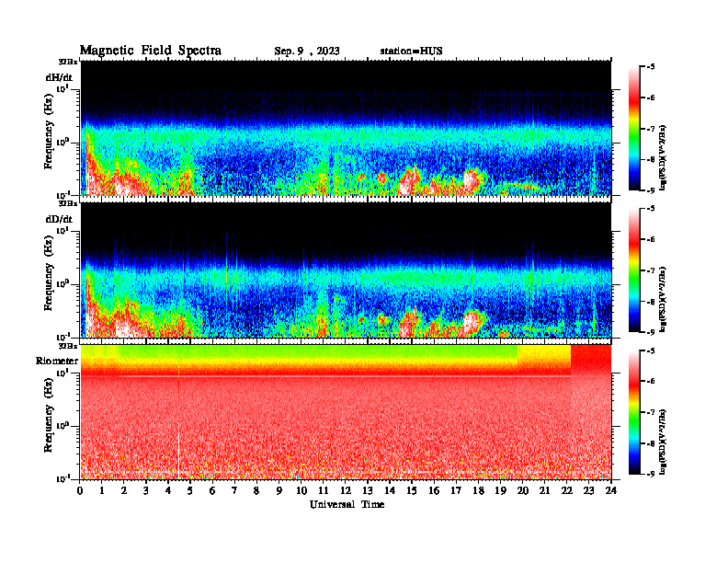Click hour "19" on the Universal Time axis
The width and height of the screenshot is (728, 563).
pos(500,491)
